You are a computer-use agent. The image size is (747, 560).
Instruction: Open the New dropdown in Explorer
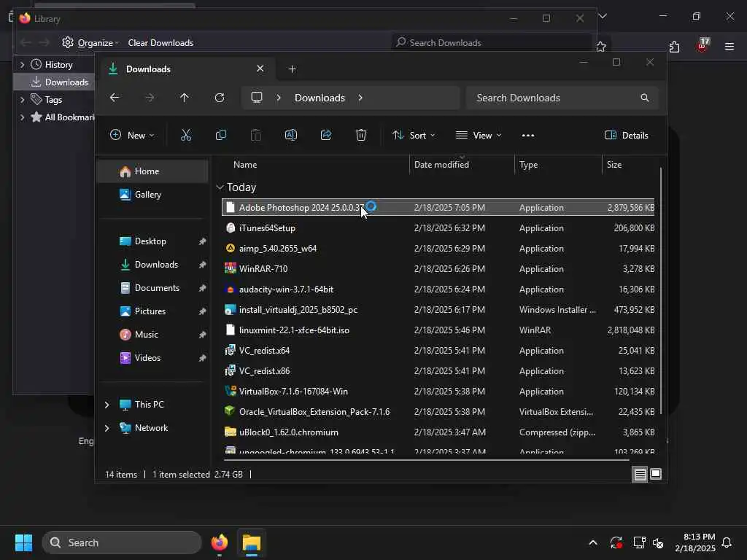click(132, 135)
